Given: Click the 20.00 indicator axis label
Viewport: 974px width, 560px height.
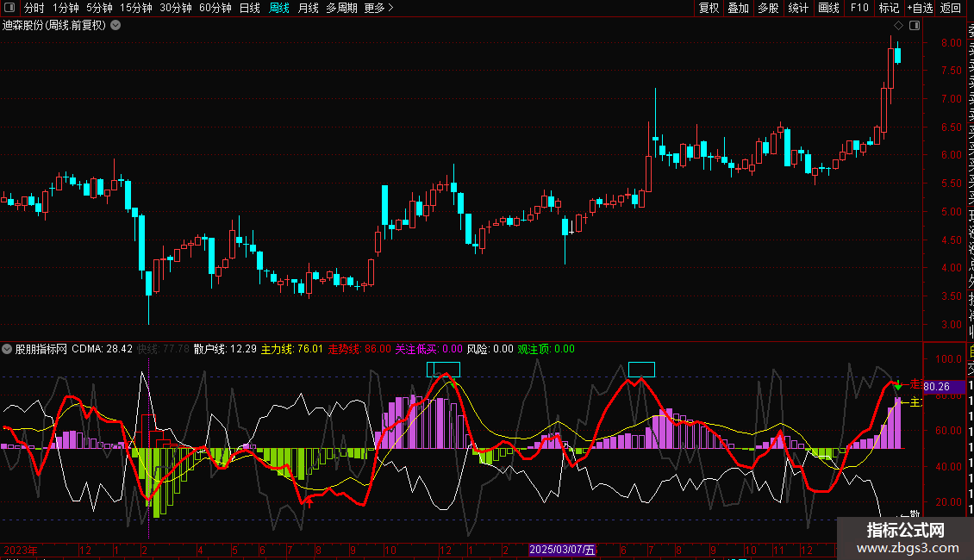Looking at the screenshot, I should tap(948, 501).
